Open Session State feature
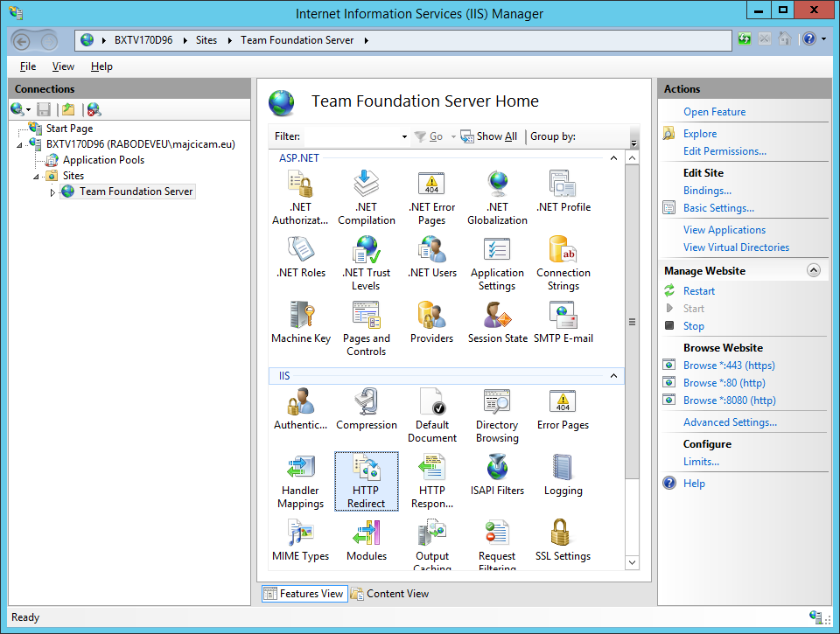The width and height of the screenshot is (840, 634). [x=497, y=323]
